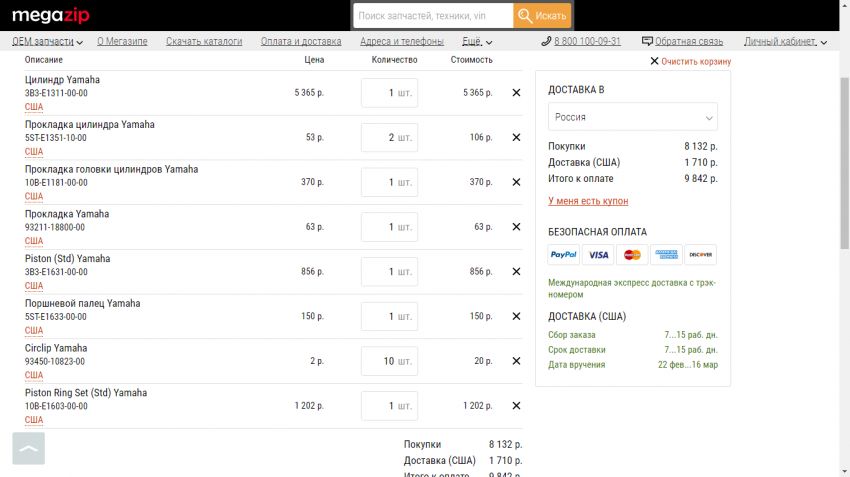Click part number 10B-E1603-00-00
The height and width of the screenshot is (477, 850).
(x=56, y=406)
